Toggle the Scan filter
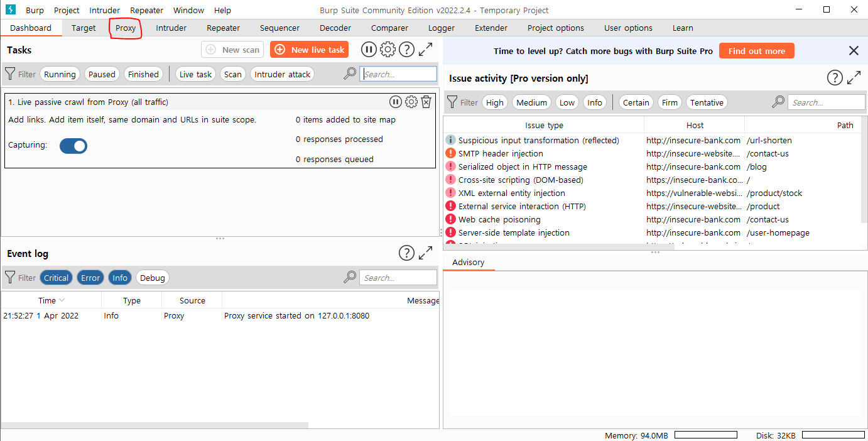Screen dimensions: 868x441 233,74
